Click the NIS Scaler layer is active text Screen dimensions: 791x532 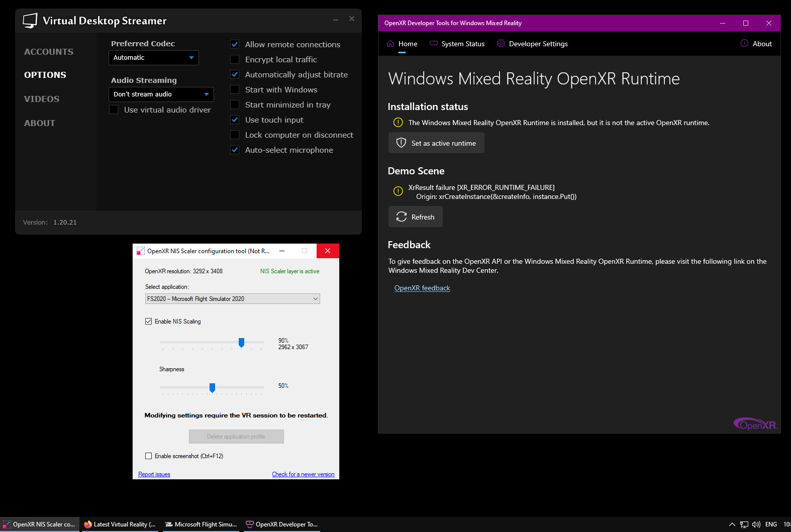(x=289, y=271)
